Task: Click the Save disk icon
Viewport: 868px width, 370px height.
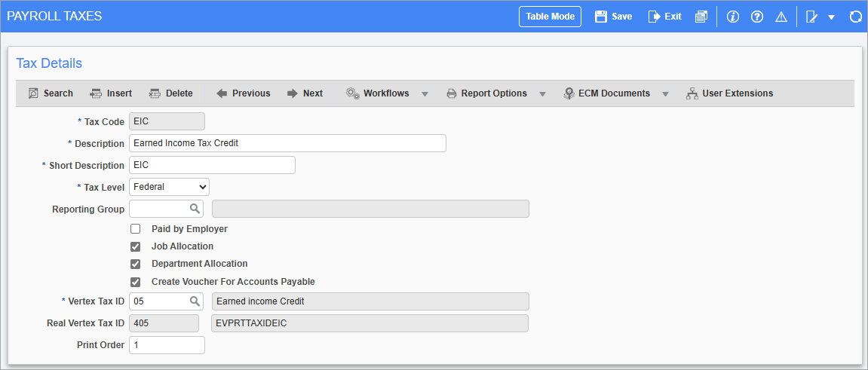Action: click(600, 17)
